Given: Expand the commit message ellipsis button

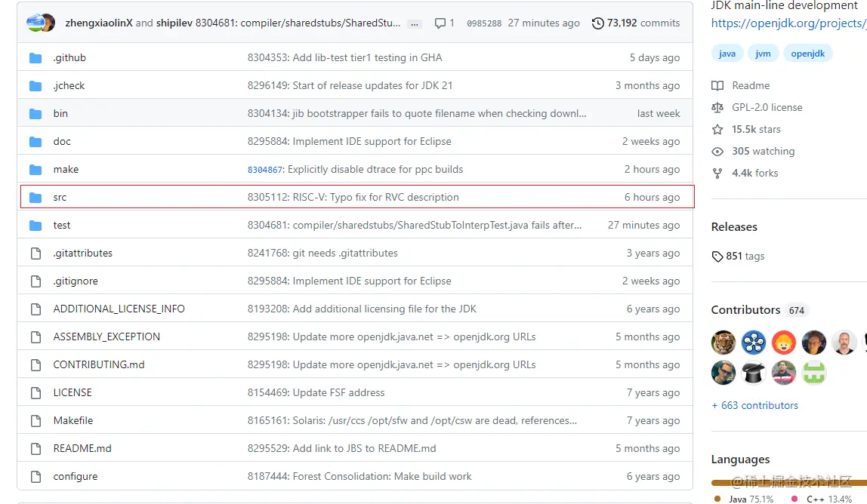Looking at the screenshot, I should (414, 23).
